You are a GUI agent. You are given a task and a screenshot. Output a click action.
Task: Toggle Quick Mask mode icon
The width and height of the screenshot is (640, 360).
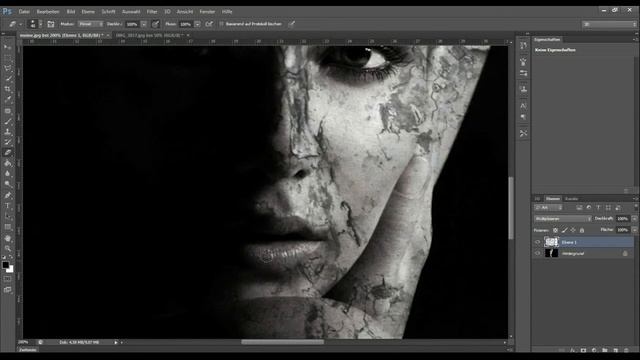[8, 279]
